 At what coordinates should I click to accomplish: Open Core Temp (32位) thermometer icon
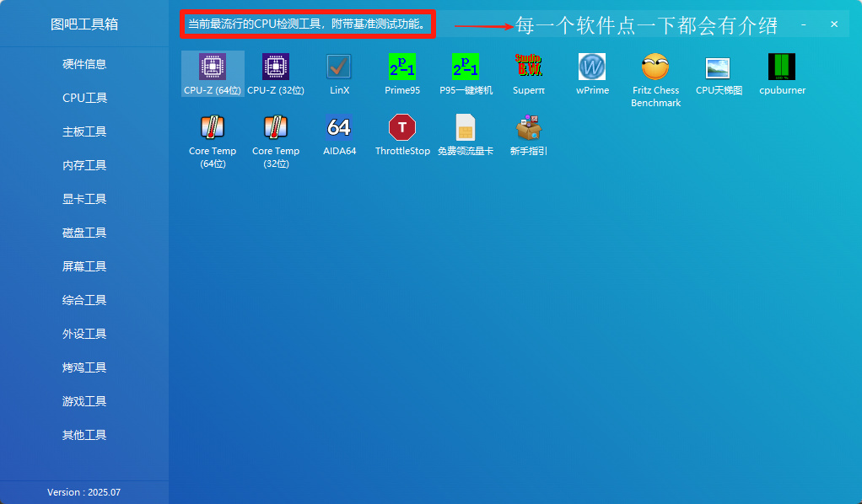point(276,127)
